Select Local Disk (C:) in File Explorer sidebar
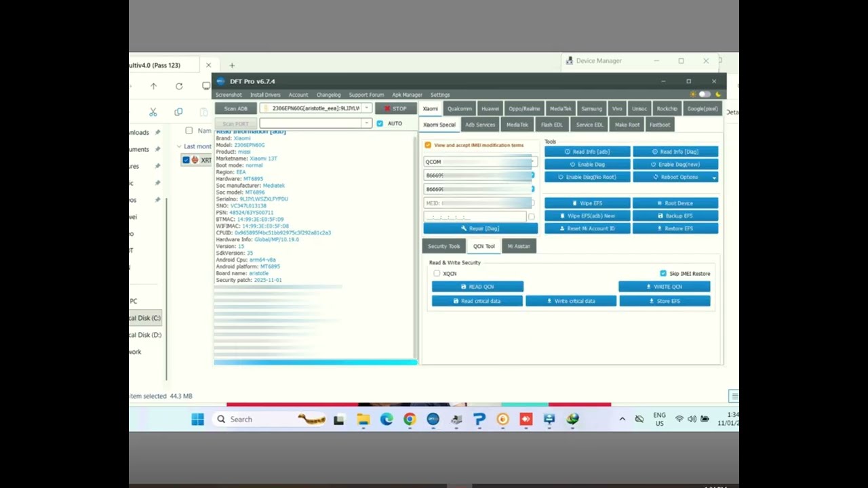 [x=145, y=318]
